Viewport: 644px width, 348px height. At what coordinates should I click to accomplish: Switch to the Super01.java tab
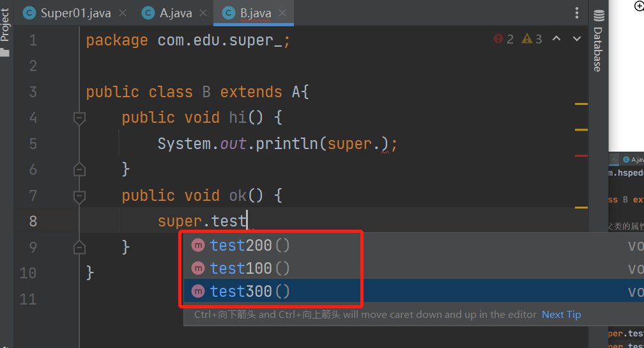(75, 13)
